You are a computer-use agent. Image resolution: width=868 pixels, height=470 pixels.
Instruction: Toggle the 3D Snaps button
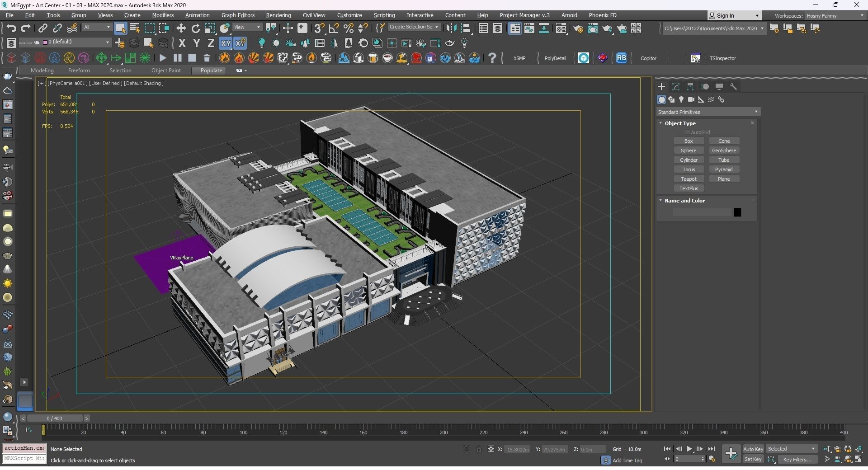pos(319,28)
